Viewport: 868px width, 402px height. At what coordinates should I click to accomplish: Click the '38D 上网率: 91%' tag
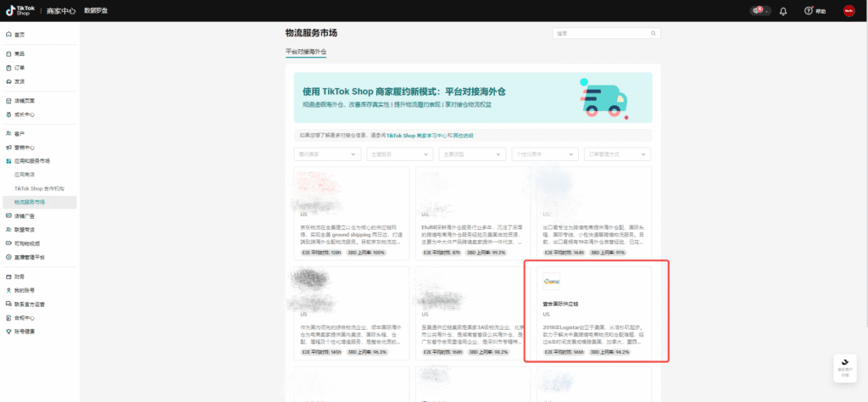607,253
